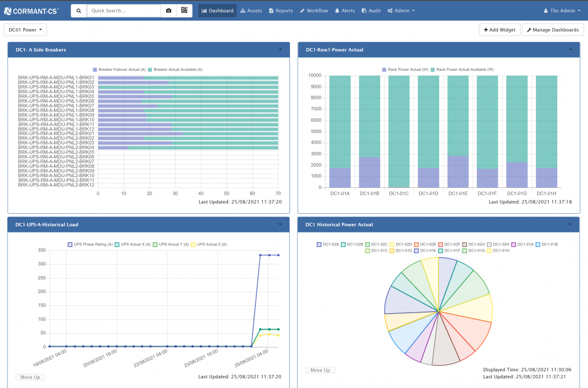Expand DC1- A Side Breakers widget menu

[280, 50]
